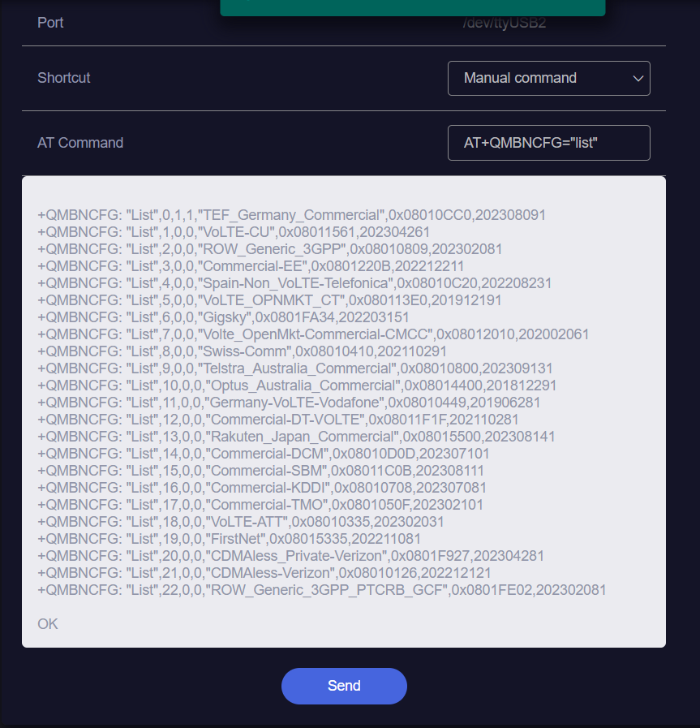700x728 pixels.
Task: Select the Commercial-EE entry line
Action: pyautogui.click(x=251, y=266)
